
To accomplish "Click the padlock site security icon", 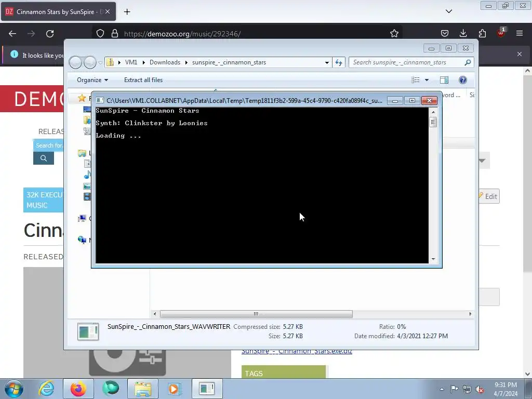I will (115, 34).
